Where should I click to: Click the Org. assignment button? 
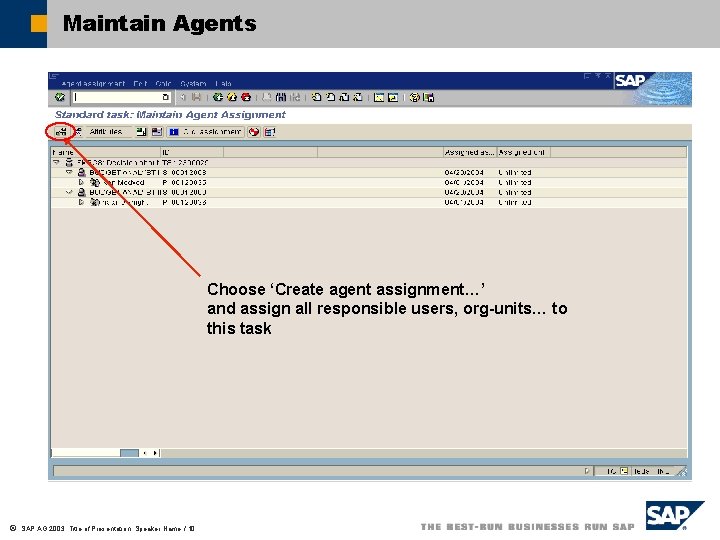[x=205, y=132]
